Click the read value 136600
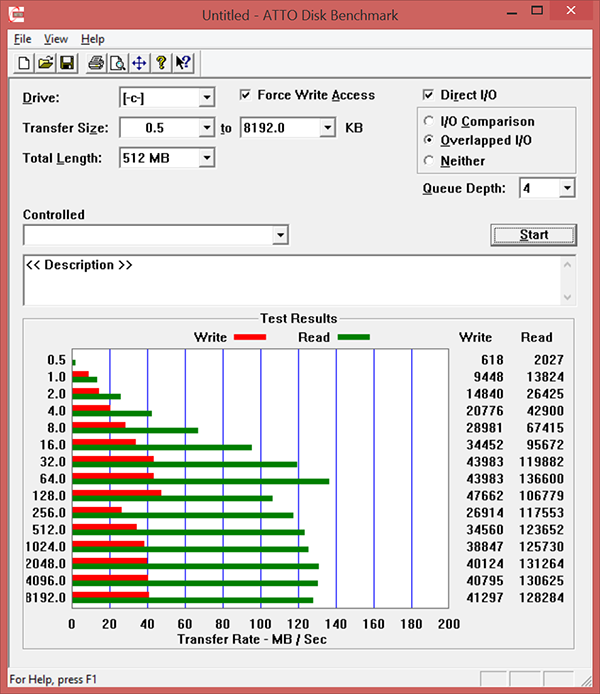The width and height of the screenshot is (600, 694). (x=541, y=479)
